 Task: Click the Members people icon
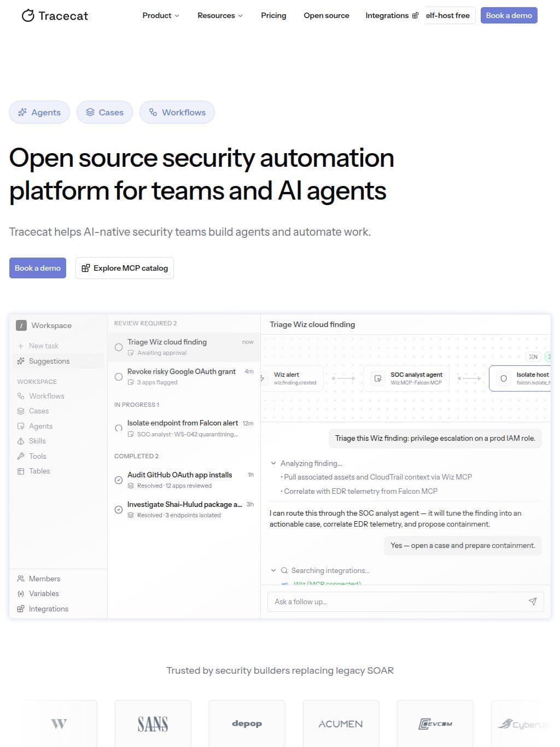coord(21,579)
